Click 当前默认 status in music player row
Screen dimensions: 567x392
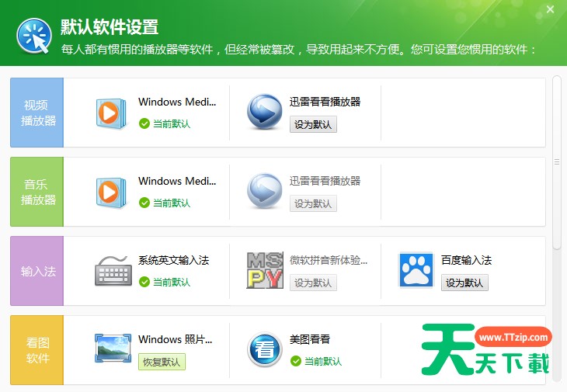172,203
